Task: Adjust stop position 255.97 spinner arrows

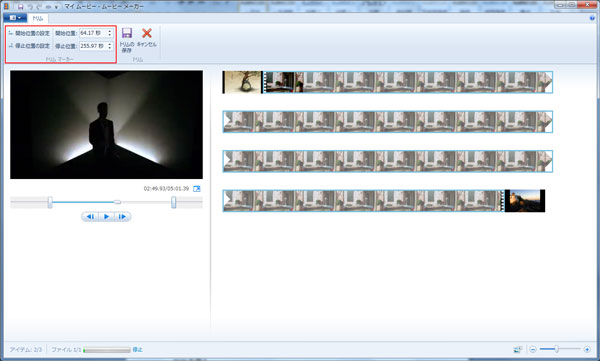Action: 109,46
